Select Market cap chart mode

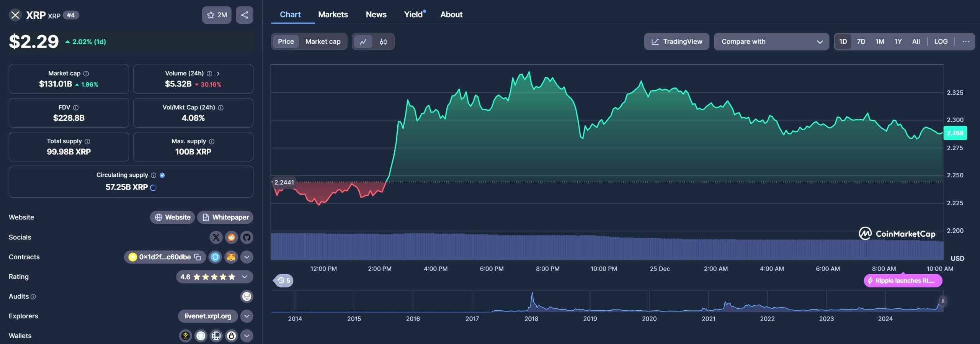click(323, 42)
